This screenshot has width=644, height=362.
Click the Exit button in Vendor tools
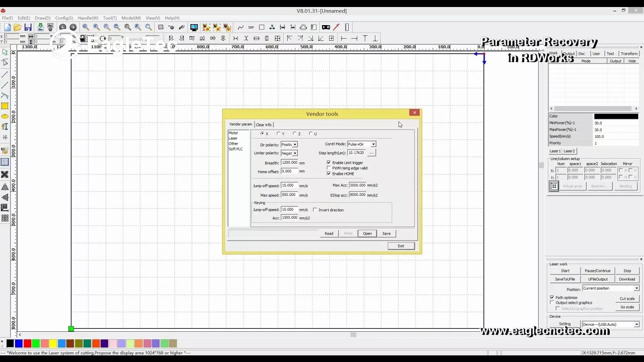[401, 246]
